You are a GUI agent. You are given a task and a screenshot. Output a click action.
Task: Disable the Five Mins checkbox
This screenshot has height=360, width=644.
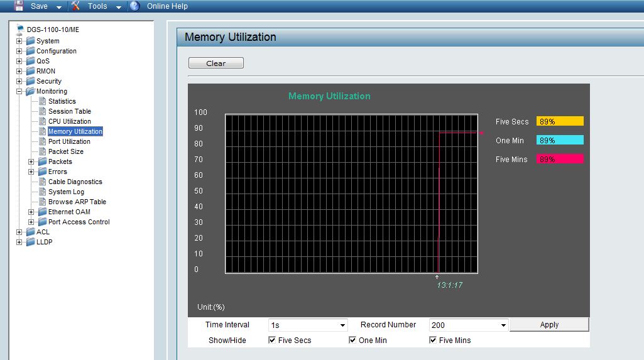coord(433,340)
